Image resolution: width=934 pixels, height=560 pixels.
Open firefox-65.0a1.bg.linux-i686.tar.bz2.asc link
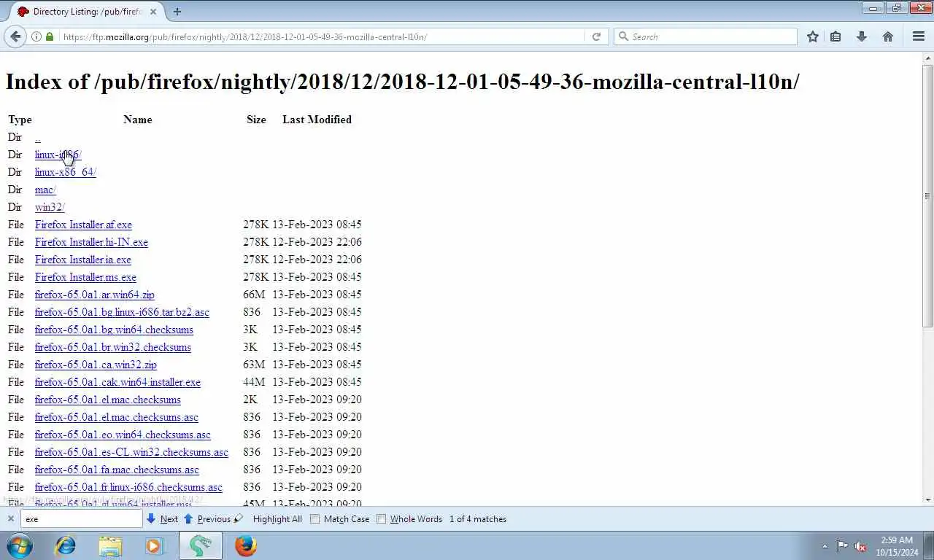coord(122,312)
